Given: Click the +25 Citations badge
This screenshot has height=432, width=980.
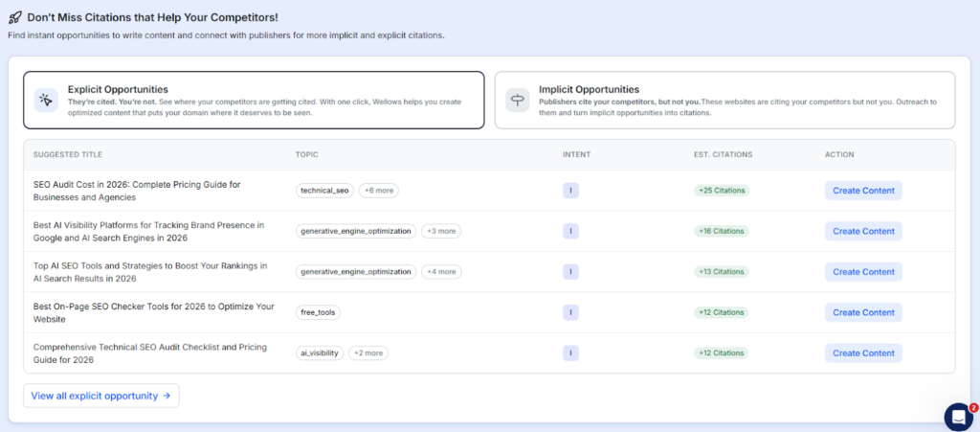Looking at the screenshot, I should tap(721, 191).
